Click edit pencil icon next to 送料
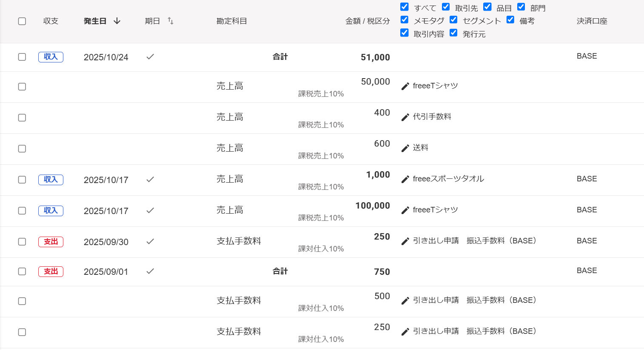Viewport: 644px width, 350px height. tap(405, 148)
